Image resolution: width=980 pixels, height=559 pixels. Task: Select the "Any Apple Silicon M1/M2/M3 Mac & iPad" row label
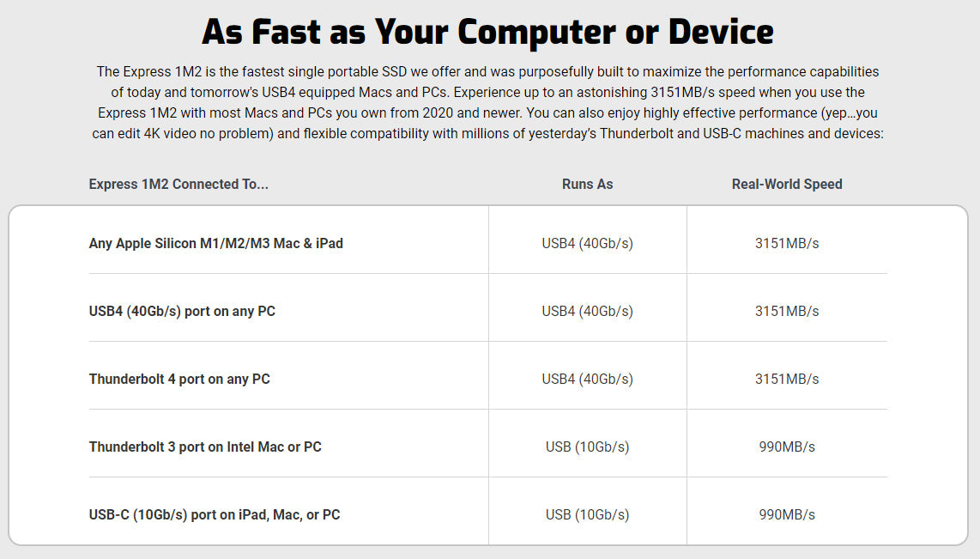pos(216,243)
